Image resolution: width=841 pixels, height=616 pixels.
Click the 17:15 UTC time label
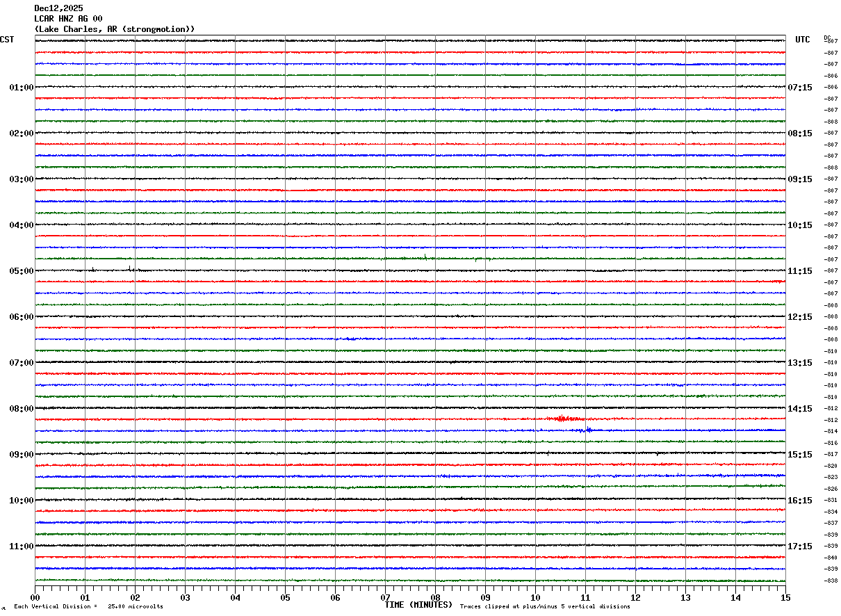(799, 546)
